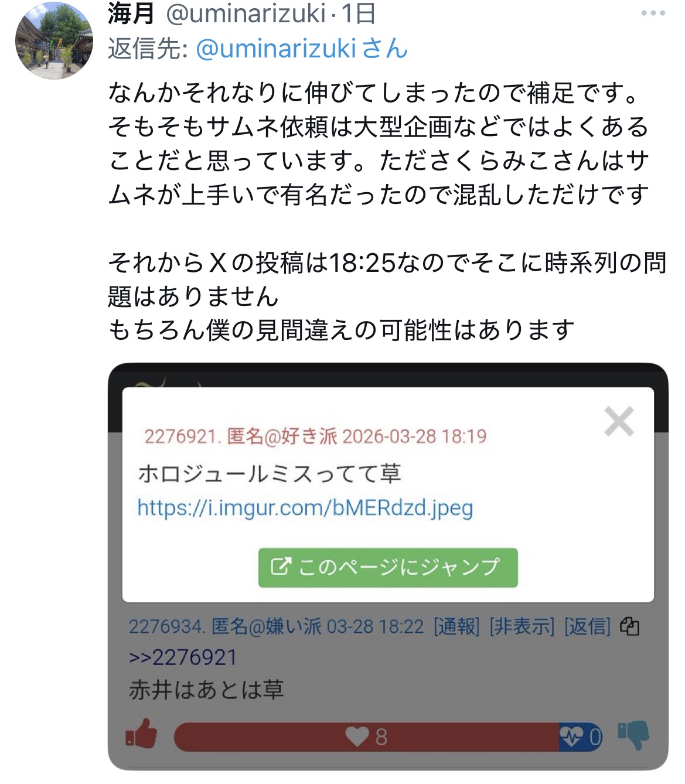Click the heart icon in the vote bar
The height and width of the screenshot is (784, 685).
tap(356, 737)
